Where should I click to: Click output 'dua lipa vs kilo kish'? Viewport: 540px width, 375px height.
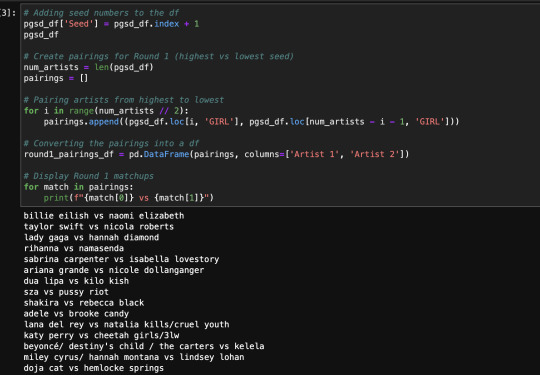(x=76, y=281)
